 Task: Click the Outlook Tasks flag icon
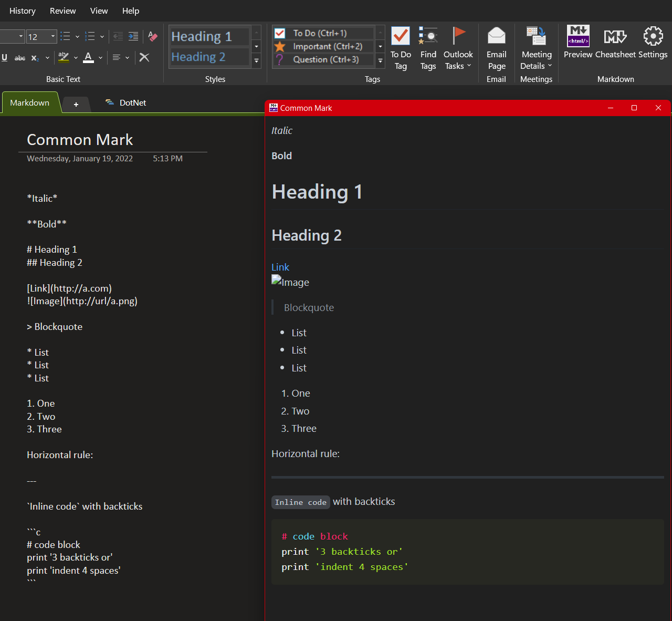click(458, 37)
